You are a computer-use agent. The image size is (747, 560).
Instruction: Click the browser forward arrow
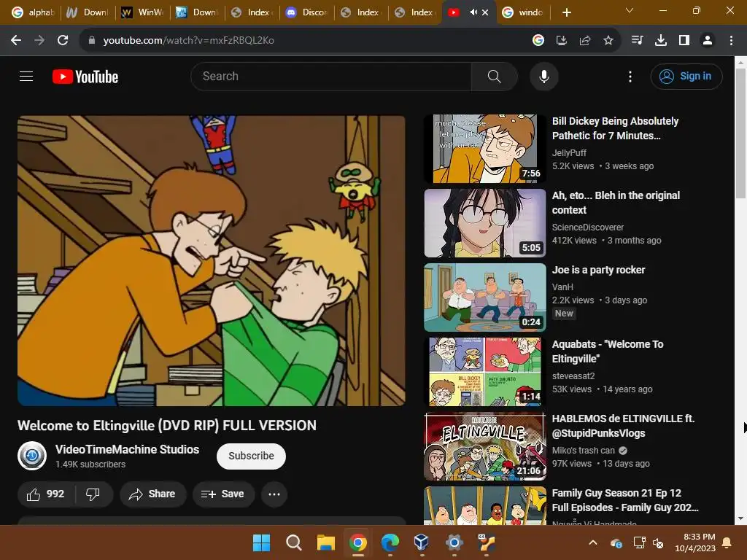39,40
